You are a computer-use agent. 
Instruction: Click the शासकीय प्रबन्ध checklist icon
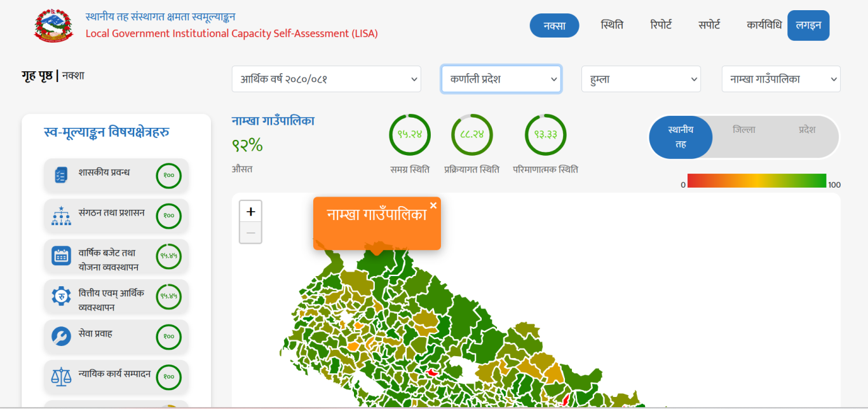(x=61, y=175)
